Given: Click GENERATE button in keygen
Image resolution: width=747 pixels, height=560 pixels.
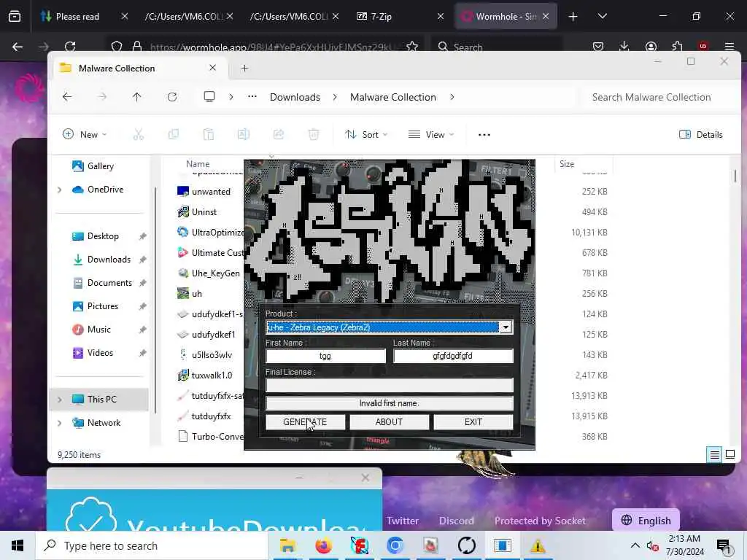Looking at the screenshot, I should 305,422.
